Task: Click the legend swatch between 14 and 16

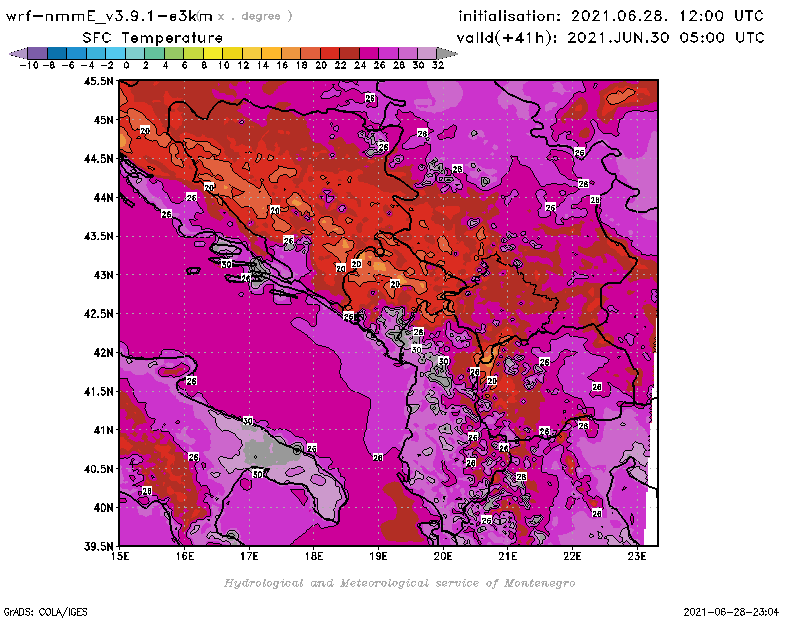Action: [271, 53]
